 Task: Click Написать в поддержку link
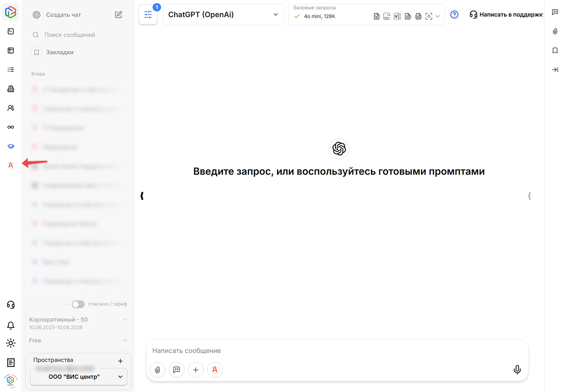click(x=507, y=15)
